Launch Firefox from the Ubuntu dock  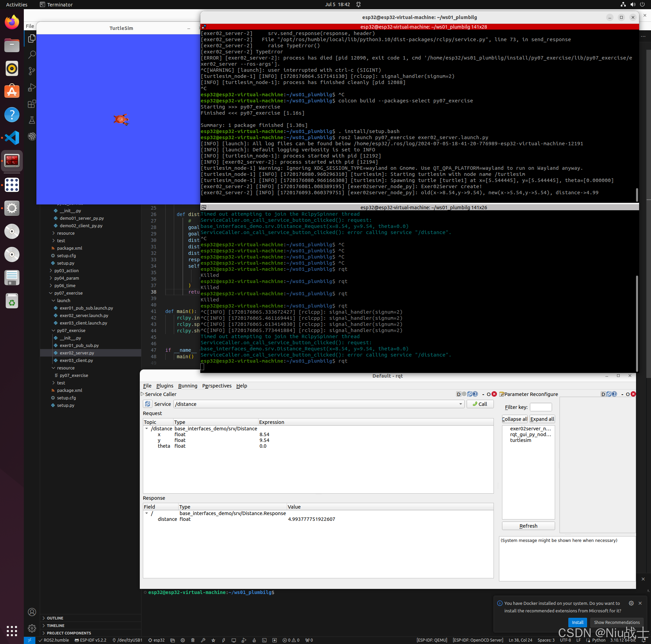click(12, 22)
